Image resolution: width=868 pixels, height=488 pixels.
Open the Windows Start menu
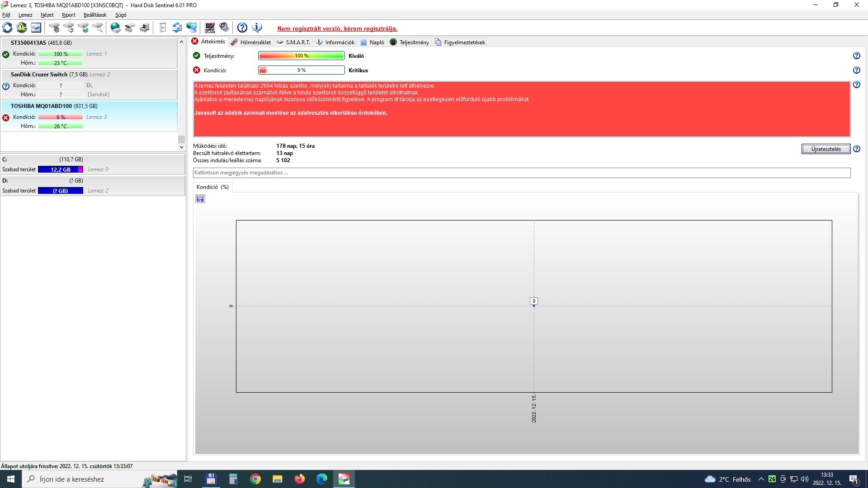pyautogui.click(x=11, y=479)
